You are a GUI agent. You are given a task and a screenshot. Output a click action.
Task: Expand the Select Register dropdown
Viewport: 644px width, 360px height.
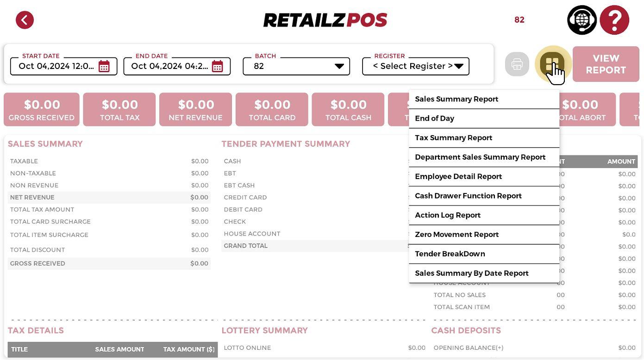[x=458, y=66]
